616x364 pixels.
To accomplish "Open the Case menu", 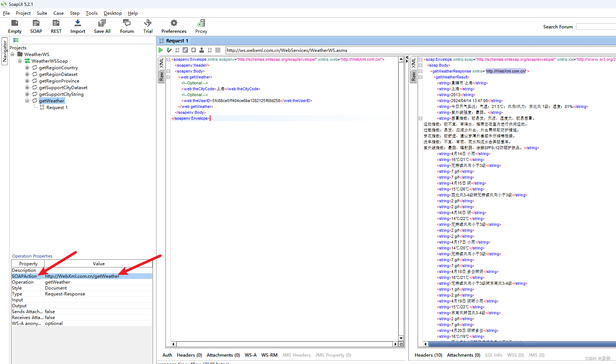I will coord(59,13).
